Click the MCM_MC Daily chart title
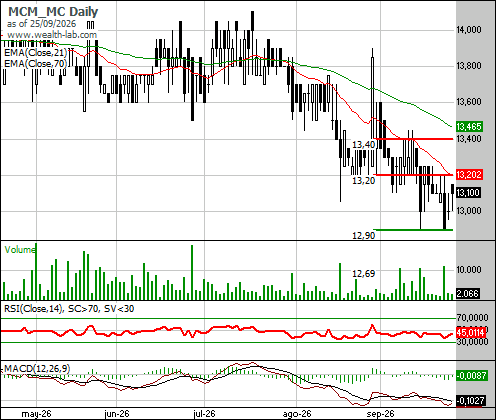This screenshot has height=420, width=496. (53, 12)
